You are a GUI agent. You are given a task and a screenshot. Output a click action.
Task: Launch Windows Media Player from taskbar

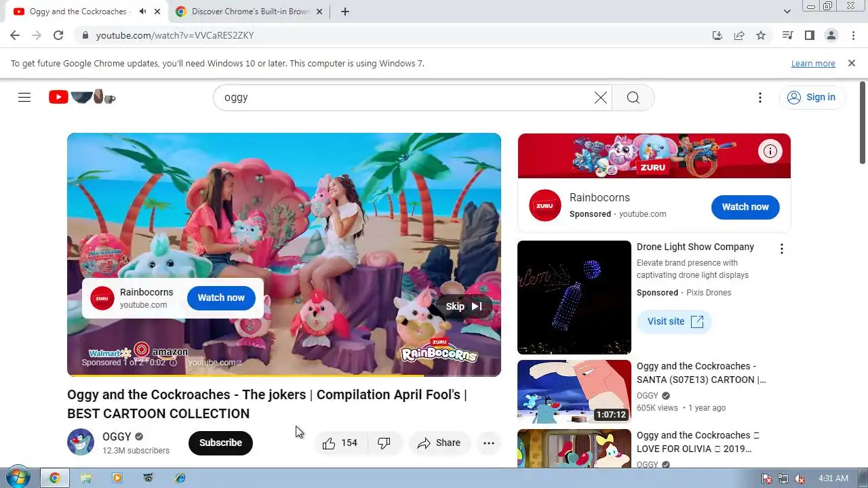(x=117, y=478)
